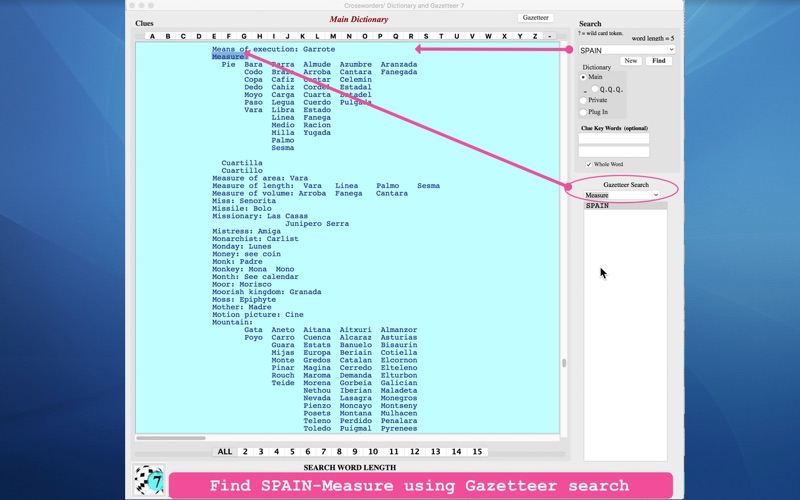Viewport: 800px width, 500px height.
Task: Click the word Yugada
Action: 317,133
